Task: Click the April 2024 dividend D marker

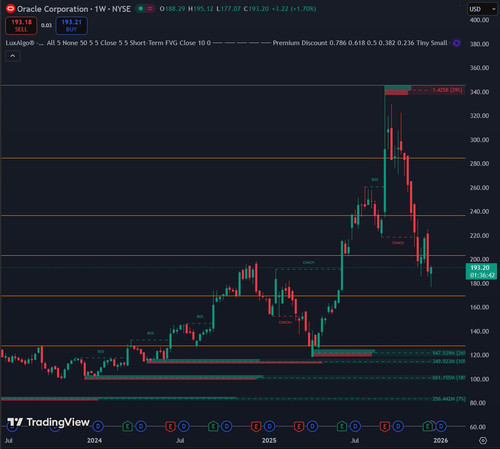Action: coord(141,426)
